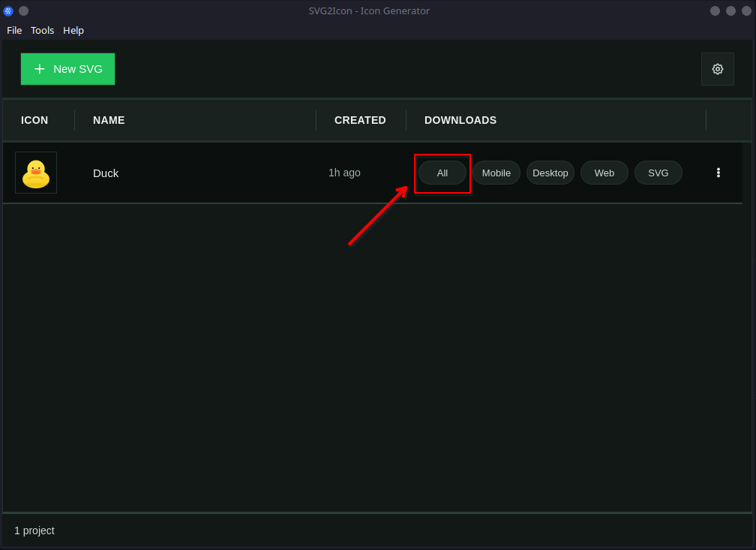Screen dimensions: 756x550
Task: Download the Mobile icon set
Action: click(x=496, y=173)
